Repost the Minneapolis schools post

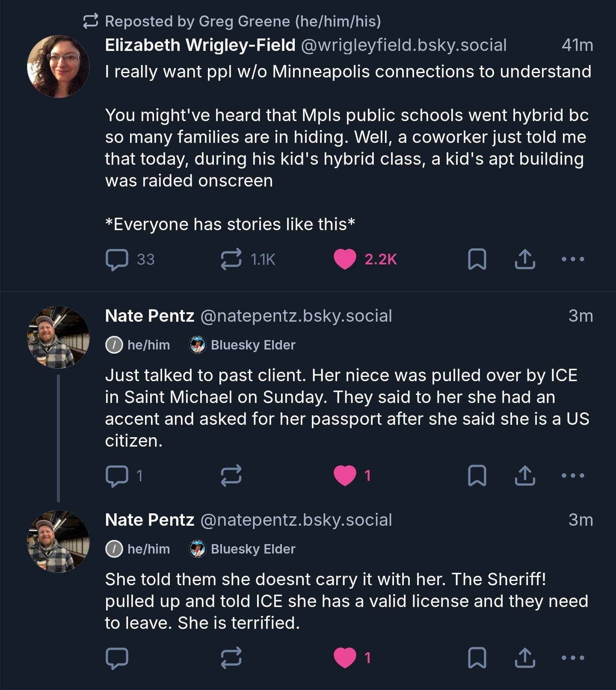[x=231, y=259]
